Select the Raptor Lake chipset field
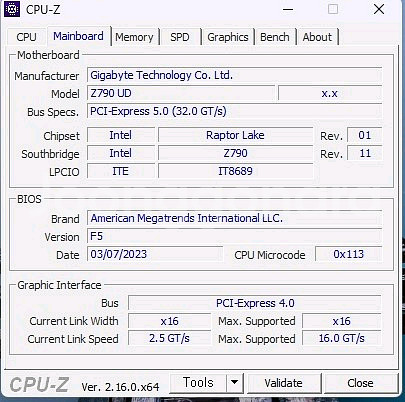This screenshot has width=405, height=402. pyautogui.click(x=235, y=135)
